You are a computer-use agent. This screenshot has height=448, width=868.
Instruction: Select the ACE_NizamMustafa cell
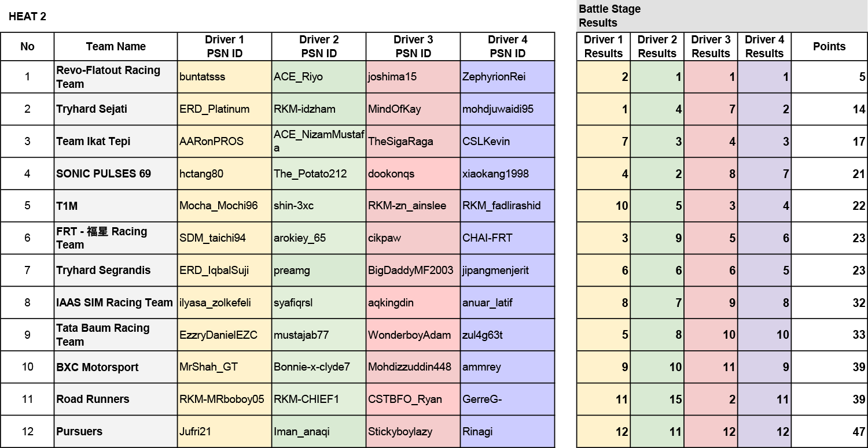[x=319, y=142]
